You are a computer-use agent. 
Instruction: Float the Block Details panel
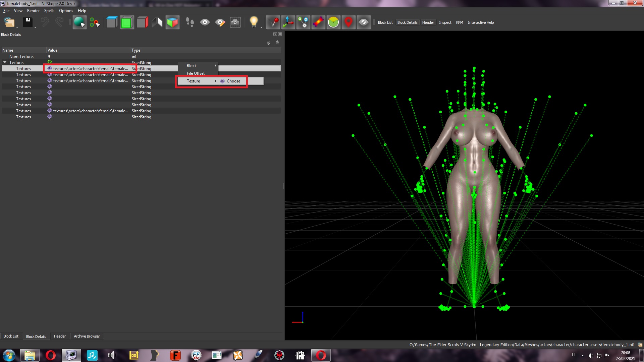(275, 34)
